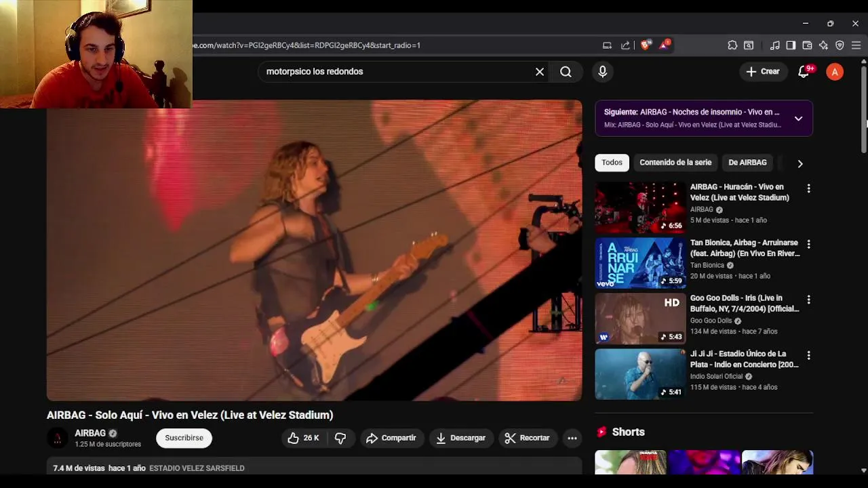
Task: Open options menu for Goo Goo Dolls video
Action: point(808,300)
